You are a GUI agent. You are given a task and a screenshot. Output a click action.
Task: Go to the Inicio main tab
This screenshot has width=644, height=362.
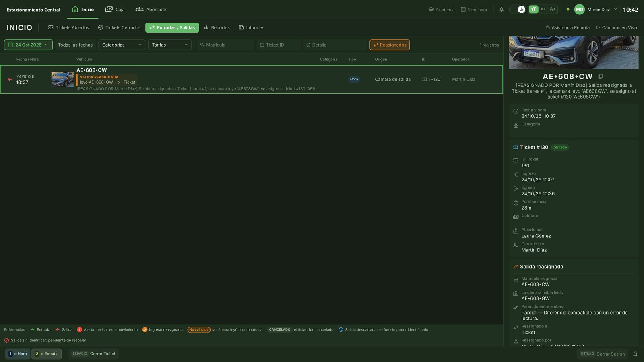tap(83, 10)
